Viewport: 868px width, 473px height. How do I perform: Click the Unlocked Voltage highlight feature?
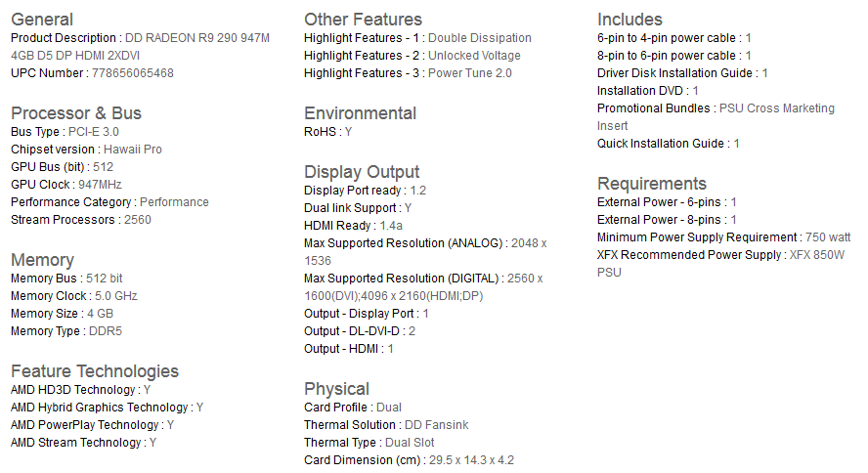474,56
